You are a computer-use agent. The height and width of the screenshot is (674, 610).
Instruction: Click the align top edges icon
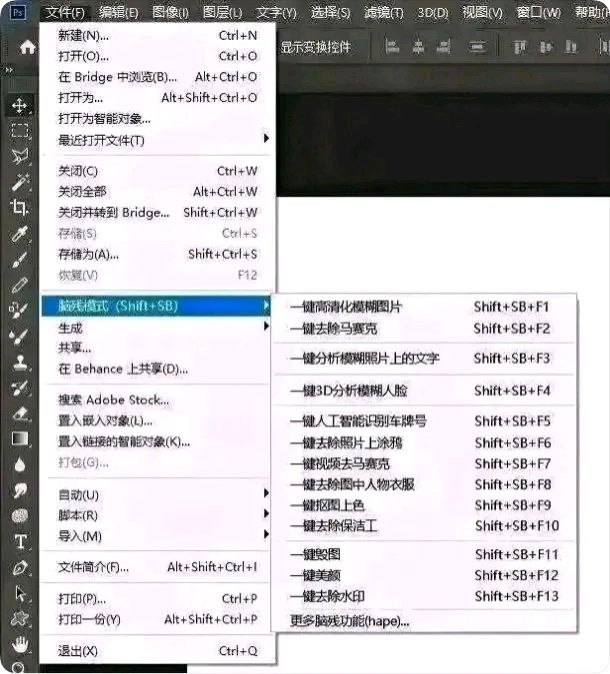tap(520, 46)
